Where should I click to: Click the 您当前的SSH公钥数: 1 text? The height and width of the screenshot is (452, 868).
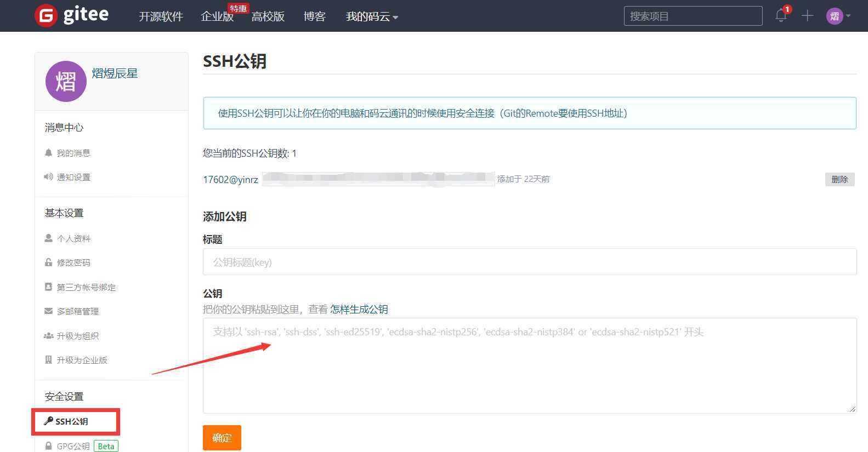coord(249,153)
